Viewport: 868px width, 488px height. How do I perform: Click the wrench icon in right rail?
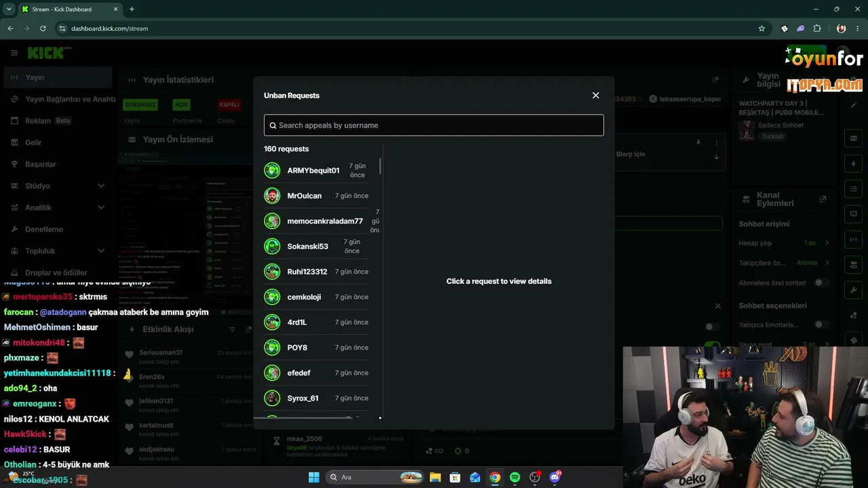[x=854, y=290]
